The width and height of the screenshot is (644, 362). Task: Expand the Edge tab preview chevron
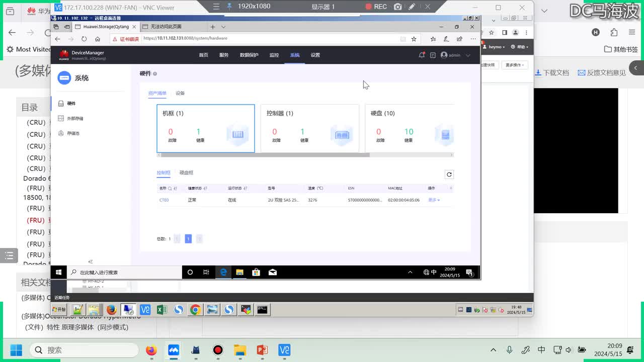pos(223,27)
